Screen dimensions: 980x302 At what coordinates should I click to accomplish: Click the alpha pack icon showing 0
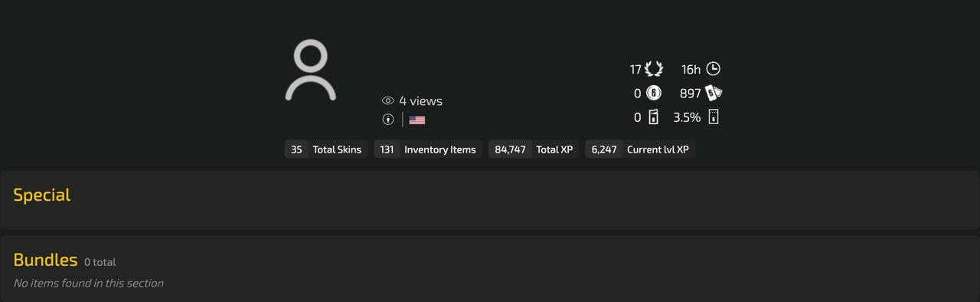click(x=653, y=117)
